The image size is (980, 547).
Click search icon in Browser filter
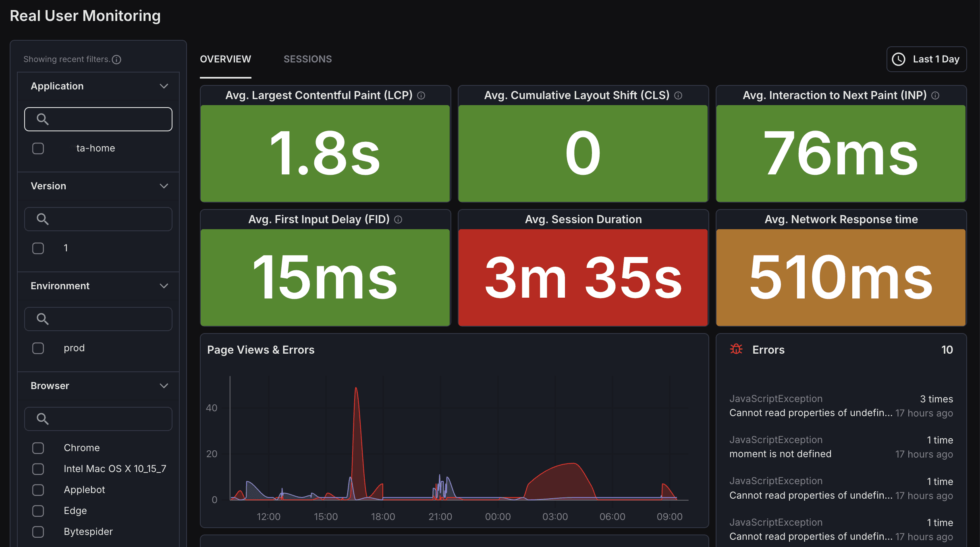click(42, 419)
